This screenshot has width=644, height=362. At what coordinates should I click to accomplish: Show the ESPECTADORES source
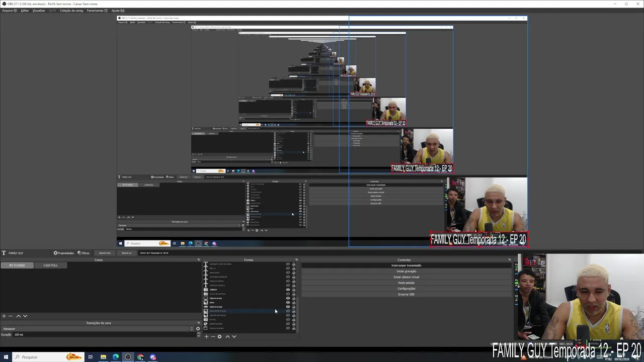click(x=288, y=324)
